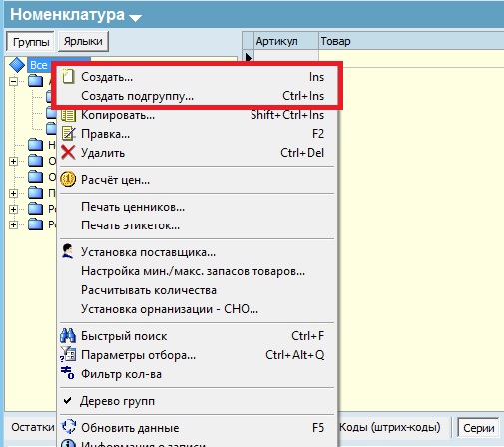Screen dimensions: 504x447
Task: Click the Ctrl+Alt+Q shortcut text
Action: 295,355
